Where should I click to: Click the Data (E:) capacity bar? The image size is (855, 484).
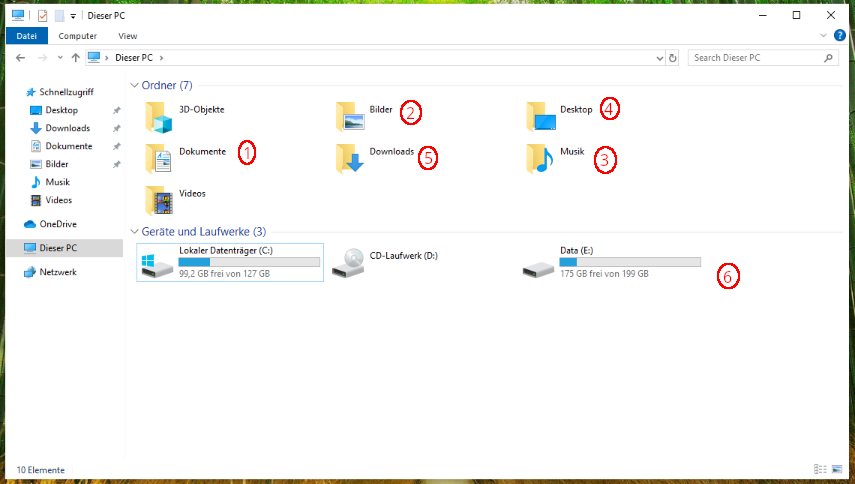click(630, 262)
